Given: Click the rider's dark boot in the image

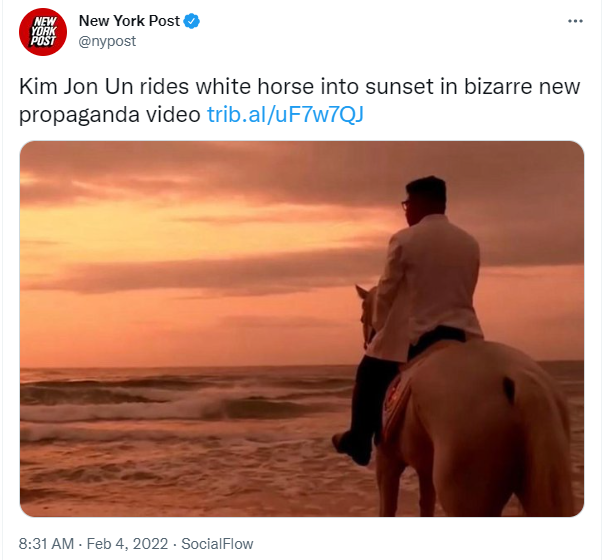Looking at the screenshot, I should 352,448.
